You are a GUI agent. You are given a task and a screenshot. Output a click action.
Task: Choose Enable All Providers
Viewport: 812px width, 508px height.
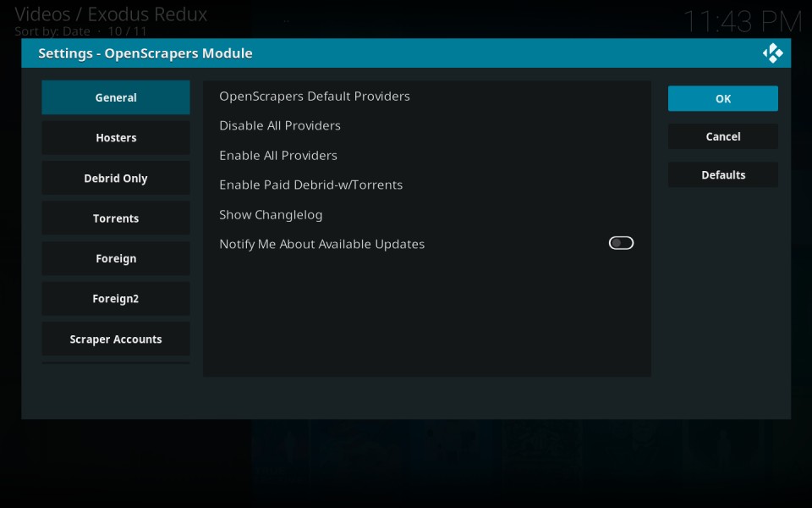point(426,156)
